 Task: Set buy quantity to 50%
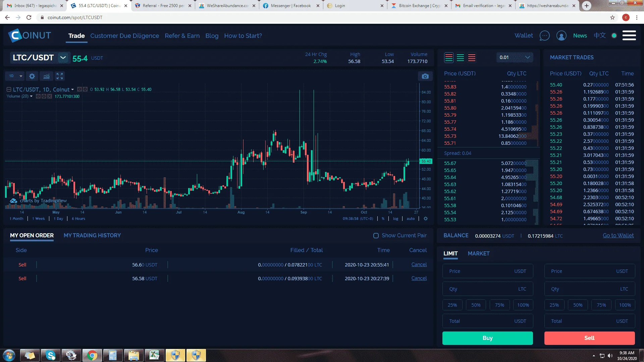click(x=476, y=305)
